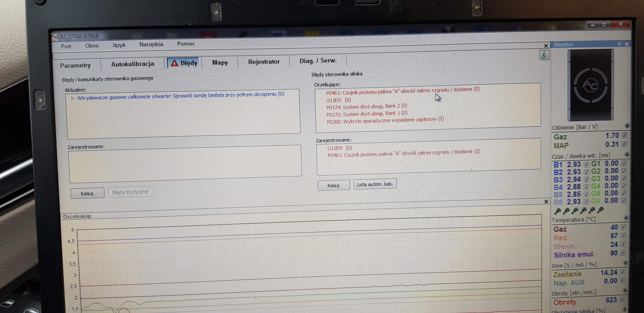This screenshot has width=644, height=313.
Task: Open the Okno menu
Action: pos(92,46)
